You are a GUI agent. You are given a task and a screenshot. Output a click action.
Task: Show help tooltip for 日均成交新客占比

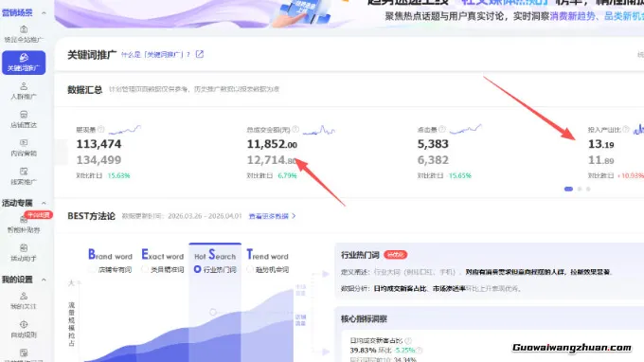408,340
